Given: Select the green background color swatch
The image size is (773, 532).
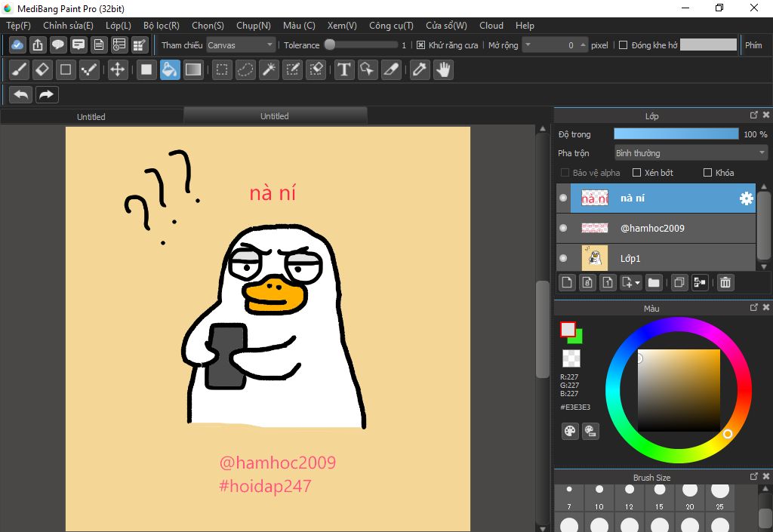Looking at the screenshot, I should click(577, 338).
